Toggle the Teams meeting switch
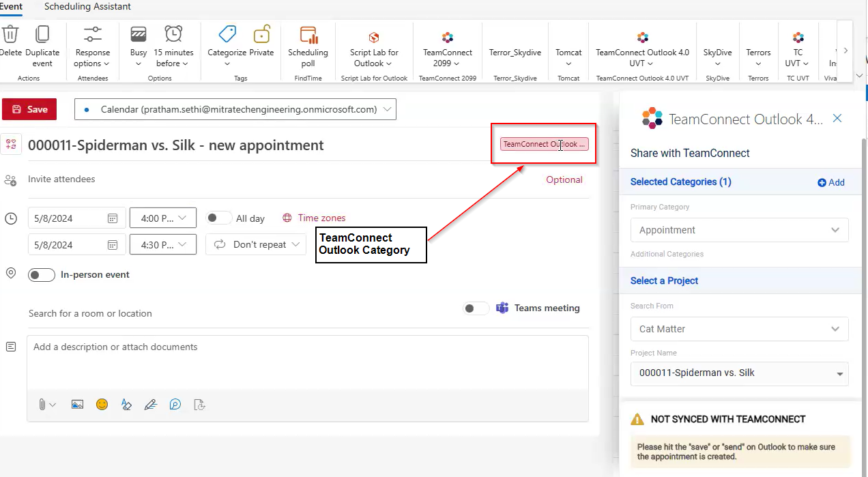The height and width of the screenshot is (477, 868). [476, 308]
